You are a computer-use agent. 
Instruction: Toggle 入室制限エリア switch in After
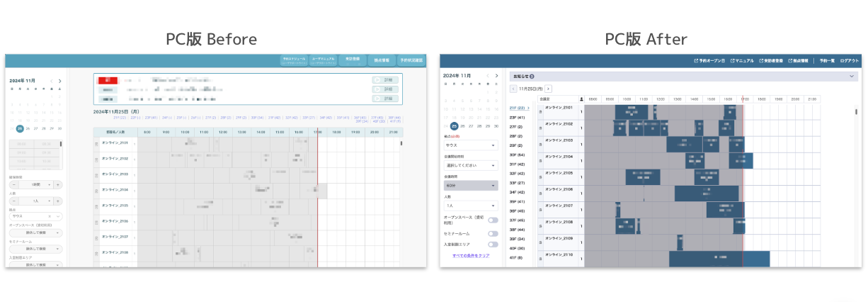[493, 245]
